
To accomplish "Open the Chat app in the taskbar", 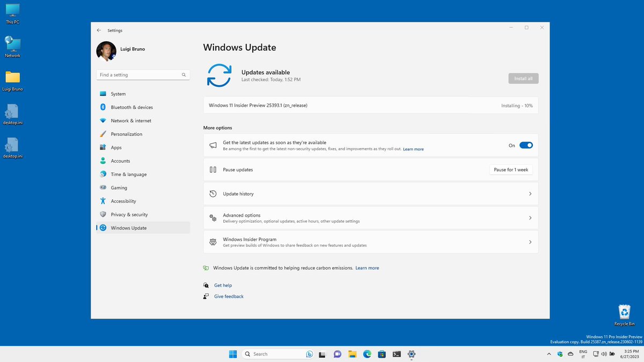I will tap(337, 354).
